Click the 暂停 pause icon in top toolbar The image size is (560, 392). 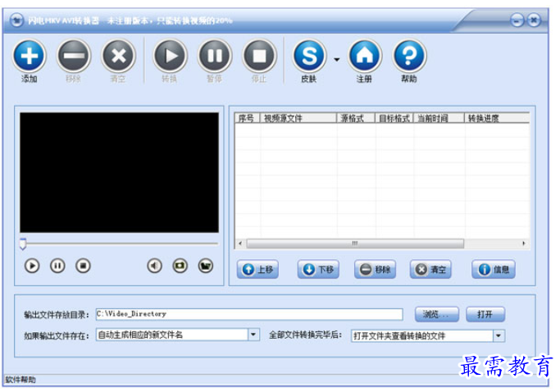click(x=215, y=56)
